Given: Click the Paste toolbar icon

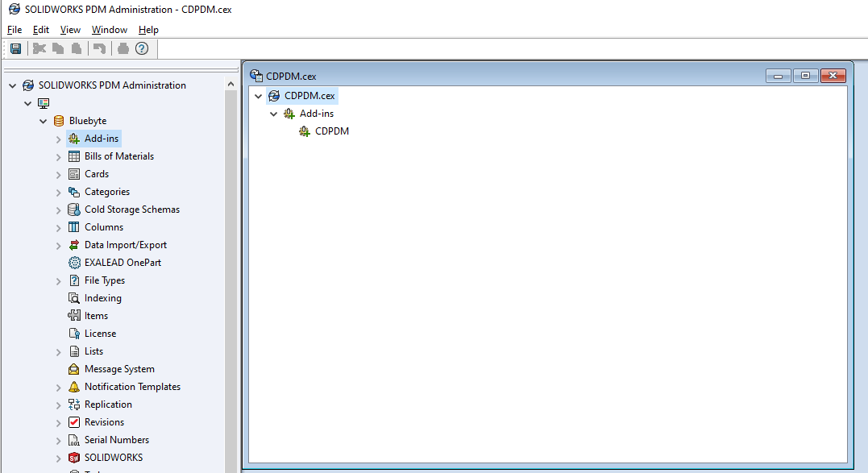Looking at the screenshot, I should pos(77,48).
